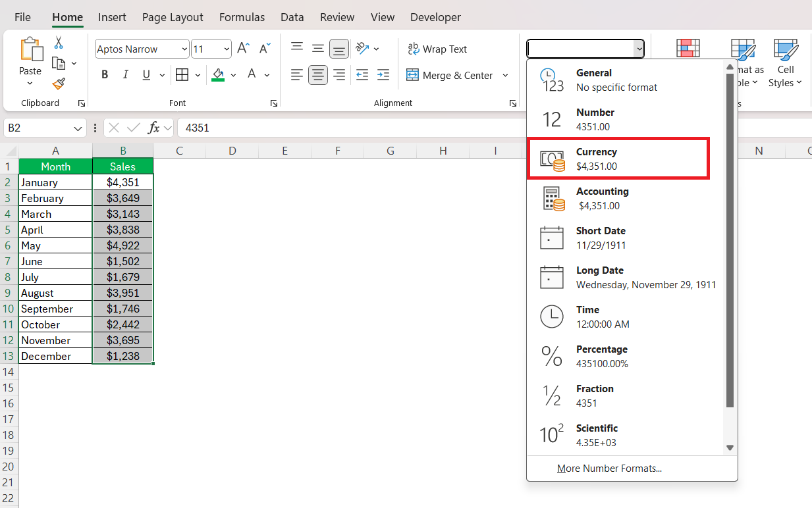This screenshot has height=508, width=812.
Task: Open Merge & Center dropdown arrow
Action: (x=506, y=75)
